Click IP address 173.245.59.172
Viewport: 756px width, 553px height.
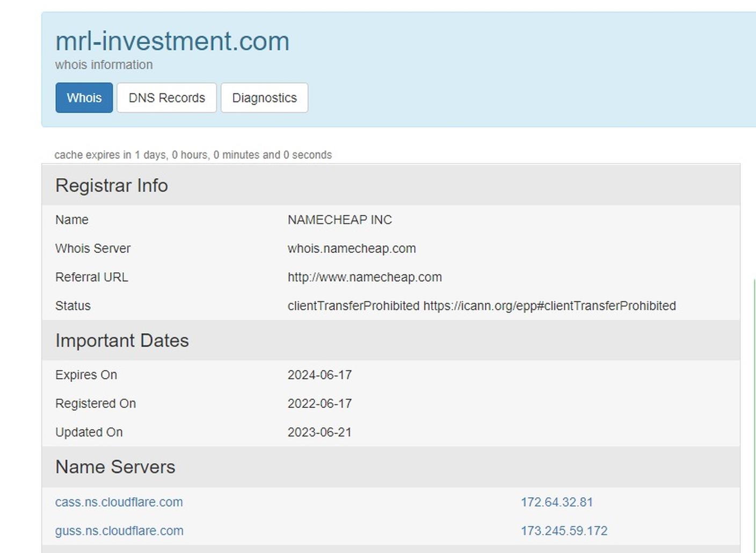click(x=564, y=531)
